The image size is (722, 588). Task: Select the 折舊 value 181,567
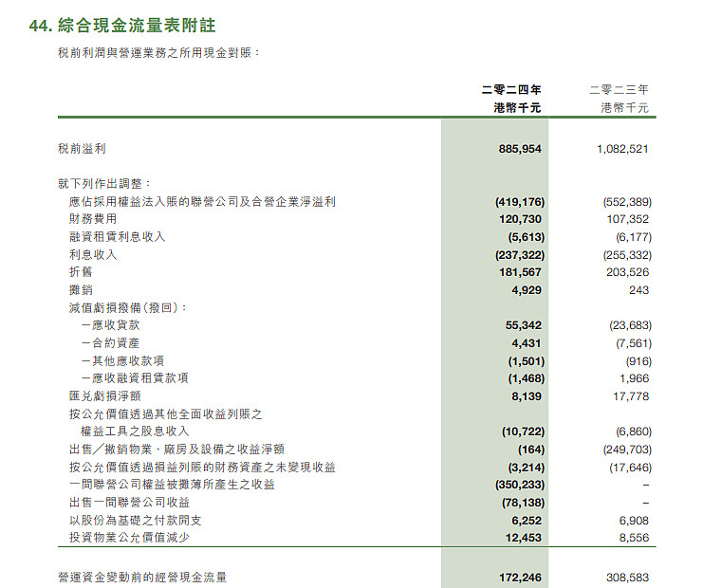tap(520, 272)
